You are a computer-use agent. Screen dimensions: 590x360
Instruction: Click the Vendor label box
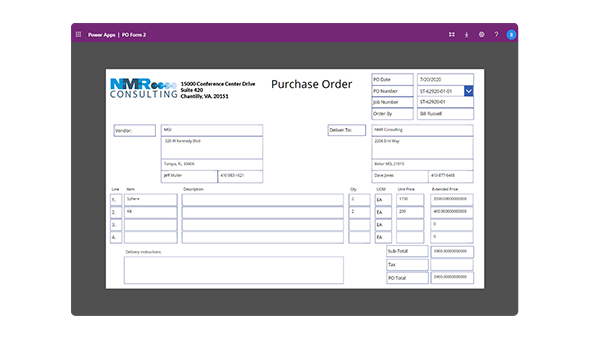coord(135,131)
